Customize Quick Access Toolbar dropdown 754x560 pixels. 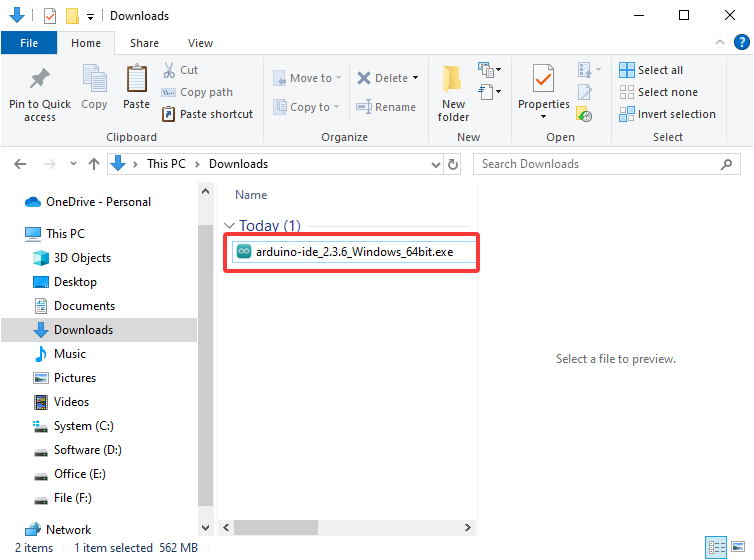pos(90,17)
